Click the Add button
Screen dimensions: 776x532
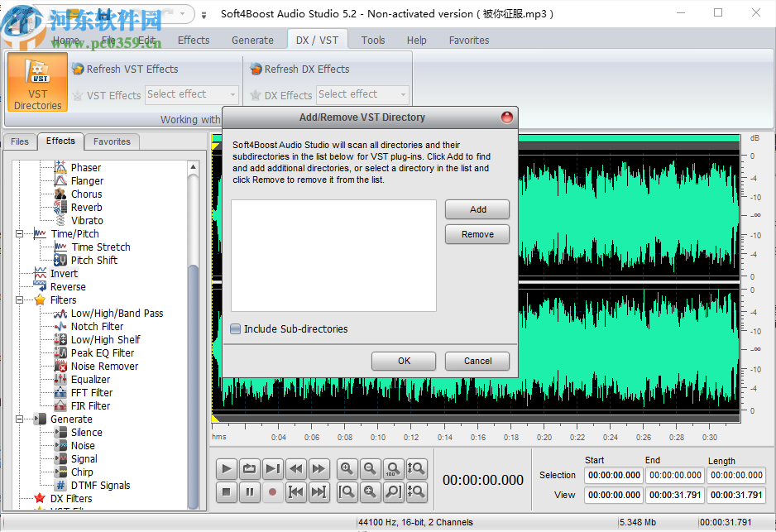477,209
